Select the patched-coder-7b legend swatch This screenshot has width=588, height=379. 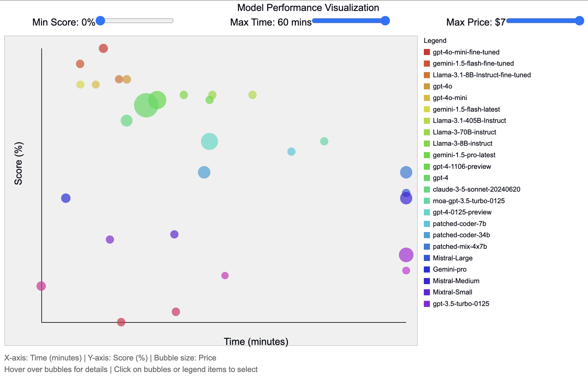pos(427,224)
